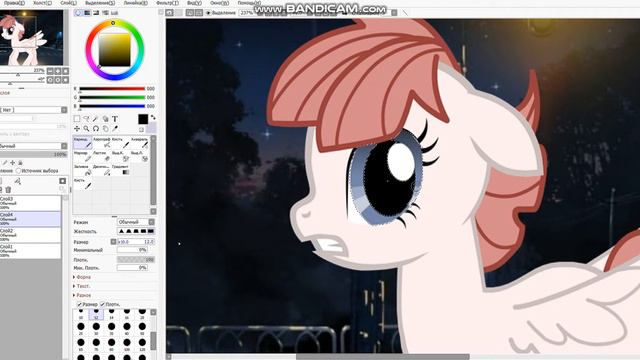The height and width of the screenshot is (360, 640).
Task: Click the black foreground color swatch
Action: pyautogui.click(x=143, y=119)
